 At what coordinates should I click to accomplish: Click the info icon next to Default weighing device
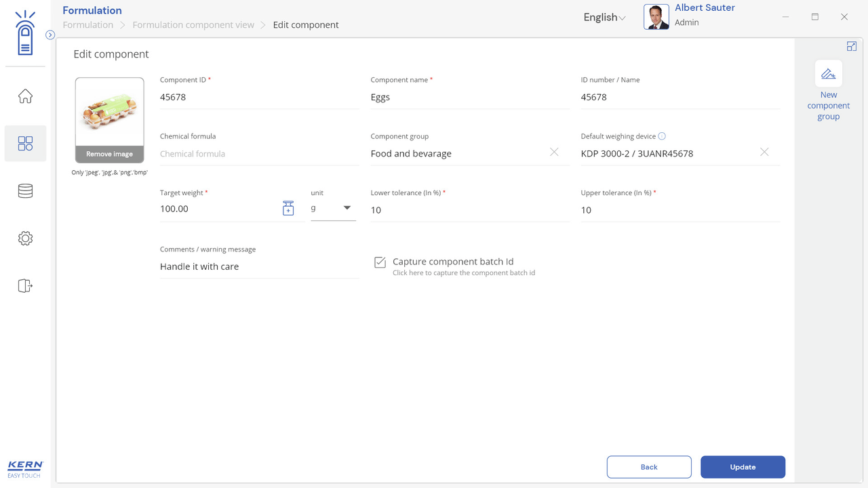pyautogui.click(x=662, y=136)
